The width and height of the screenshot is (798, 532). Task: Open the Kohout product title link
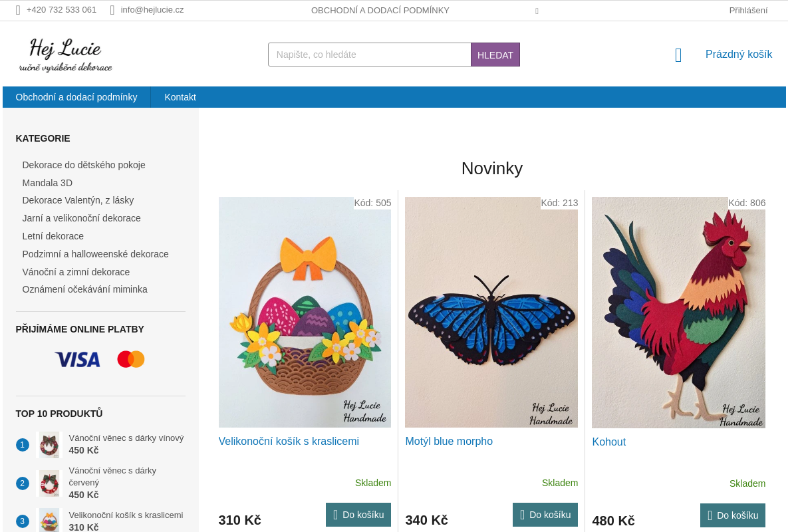(609, 442)
